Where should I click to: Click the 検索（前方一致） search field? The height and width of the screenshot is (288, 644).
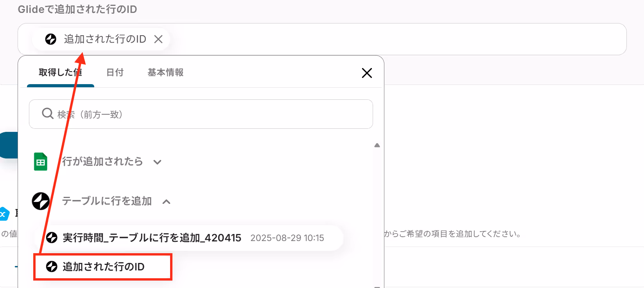click(201, 114)
